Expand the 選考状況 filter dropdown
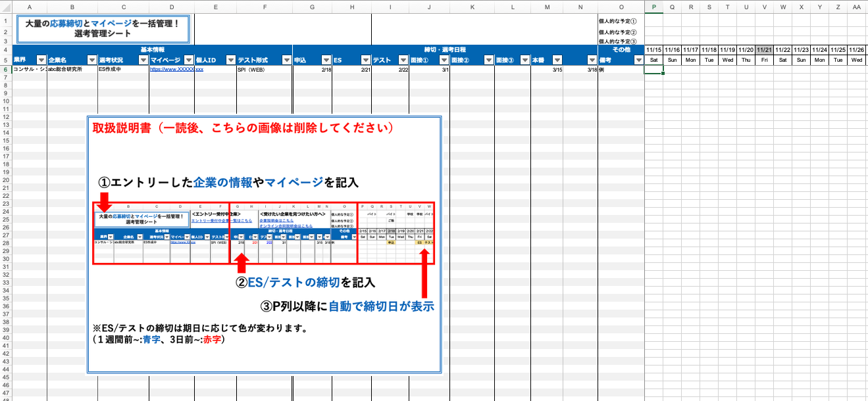This screenshot has width=868, height=401. tap(143, 60)
